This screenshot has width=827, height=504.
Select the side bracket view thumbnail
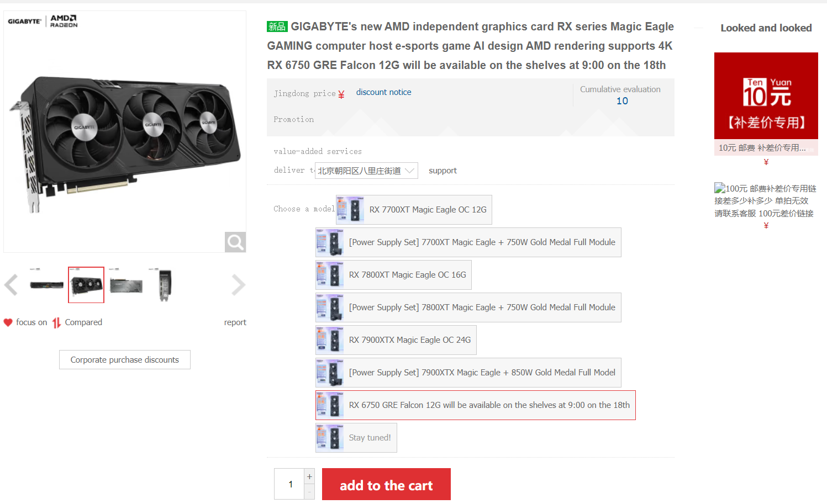(165, 285)
